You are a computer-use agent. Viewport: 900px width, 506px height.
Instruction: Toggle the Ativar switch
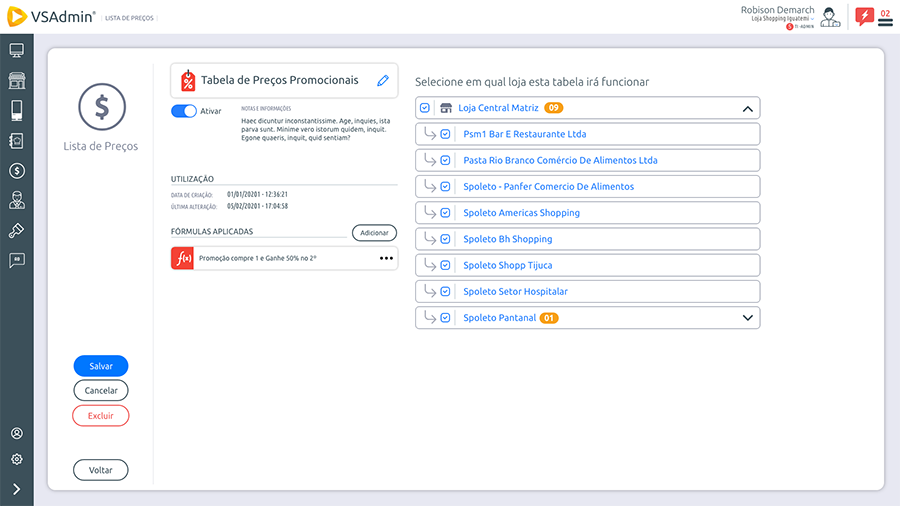[x=184, y=111]
